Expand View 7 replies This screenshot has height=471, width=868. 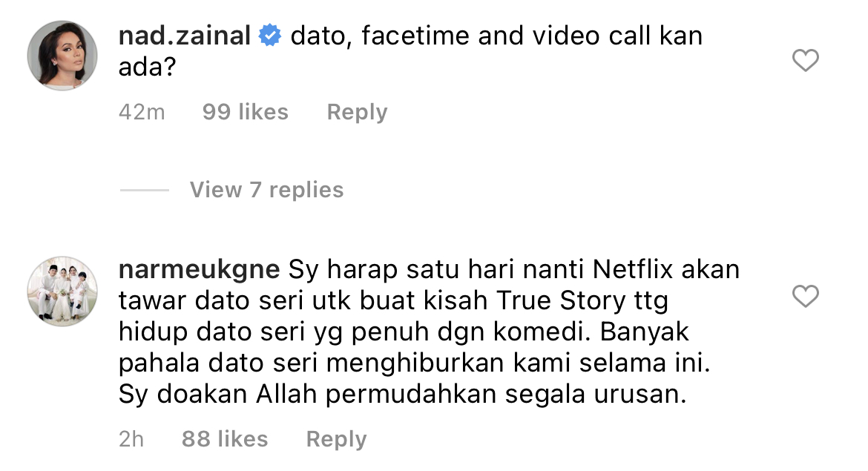pyautogui.click(x=266, y=190)
